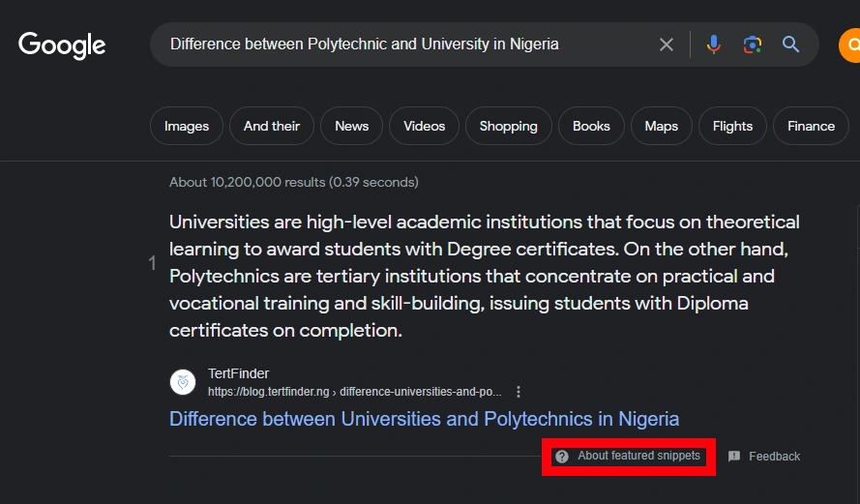Click inside the search query field

364,44
